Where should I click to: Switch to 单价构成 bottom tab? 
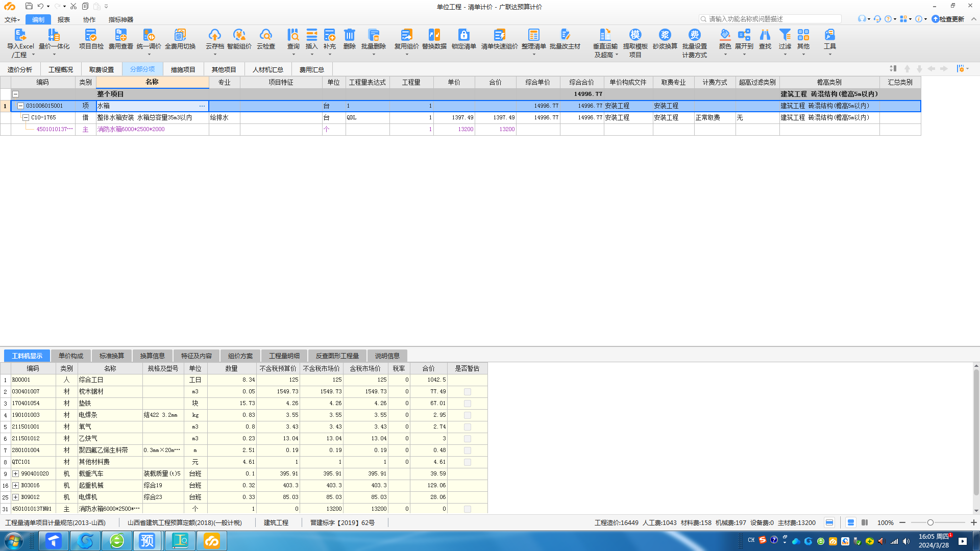pos(70,356)
